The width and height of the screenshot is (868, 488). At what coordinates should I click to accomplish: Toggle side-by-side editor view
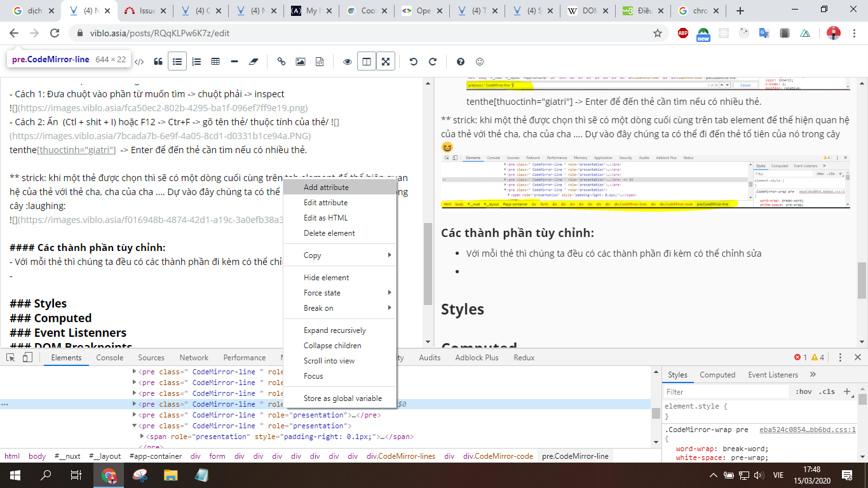tap(367, 62)
